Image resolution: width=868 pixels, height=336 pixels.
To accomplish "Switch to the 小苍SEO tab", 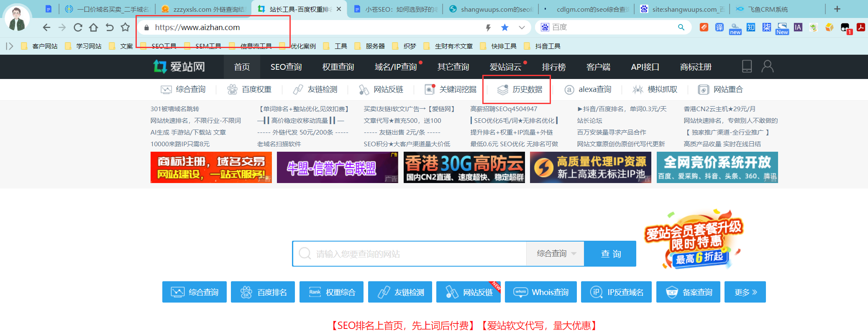I will pos(395,9).
